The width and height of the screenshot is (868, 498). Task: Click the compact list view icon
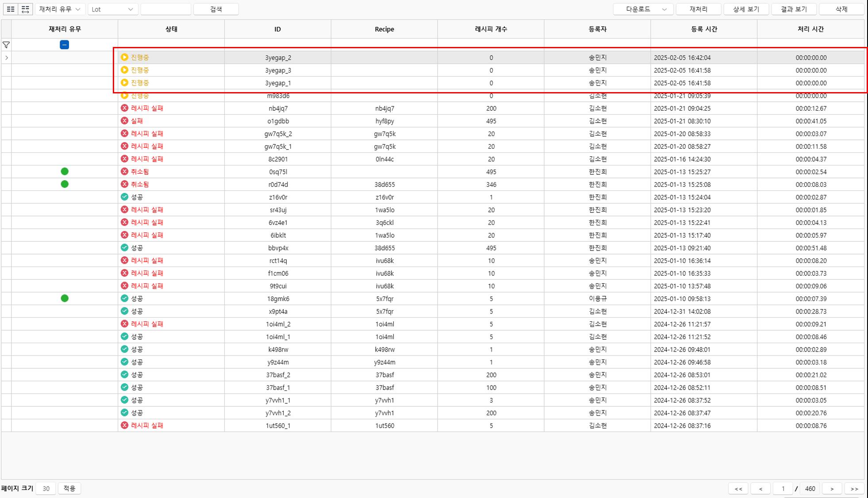click(11, 9)
